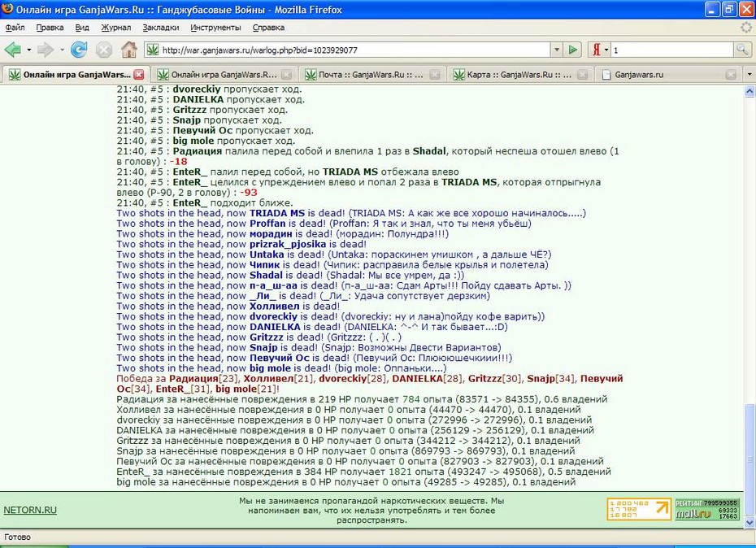Switch to the Почта :: GanjaWars.Ru tab
756x548 pixels.
pos(371,74)
